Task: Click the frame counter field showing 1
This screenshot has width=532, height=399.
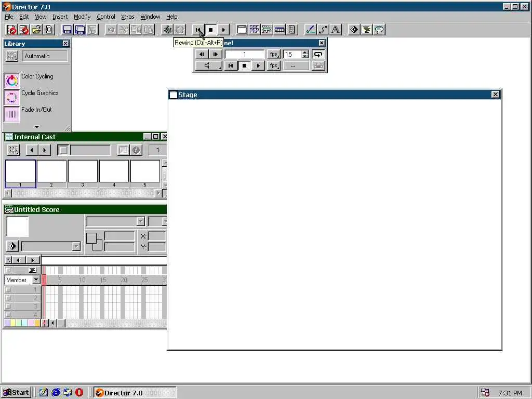Action: coord(245,54)
